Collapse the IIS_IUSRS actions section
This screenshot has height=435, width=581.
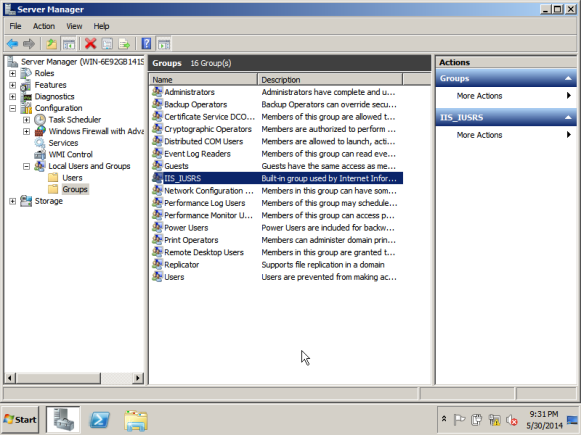click(x=568, y=117)
